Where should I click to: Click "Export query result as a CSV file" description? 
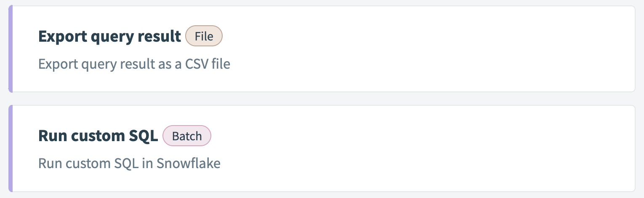coord(134,64)
